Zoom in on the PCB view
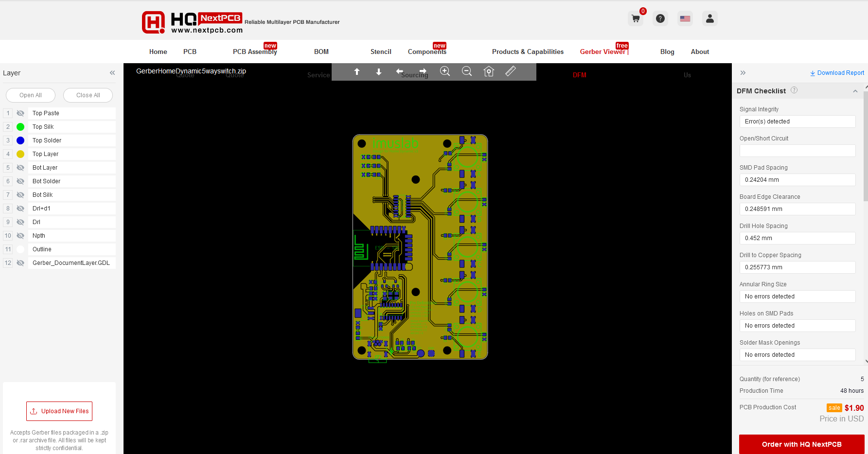This screenshot has height=454, width=868. (x=444, y=71)
